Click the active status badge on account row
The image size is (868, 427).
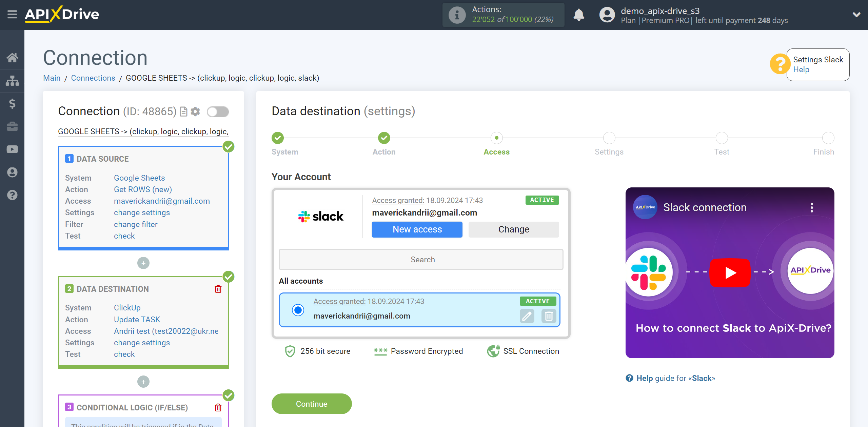[x=537, y=302]
